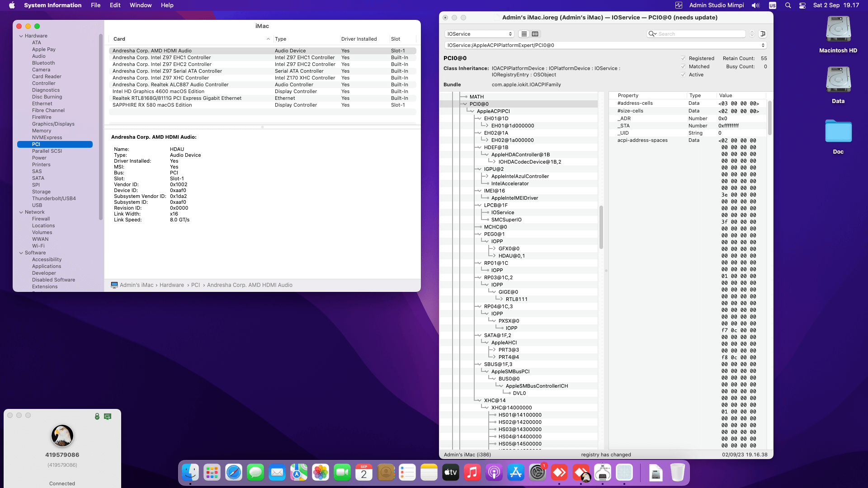Select GFX0@0 in the registry tree
This screenshot has height=488, width=868.
[509, 249]
